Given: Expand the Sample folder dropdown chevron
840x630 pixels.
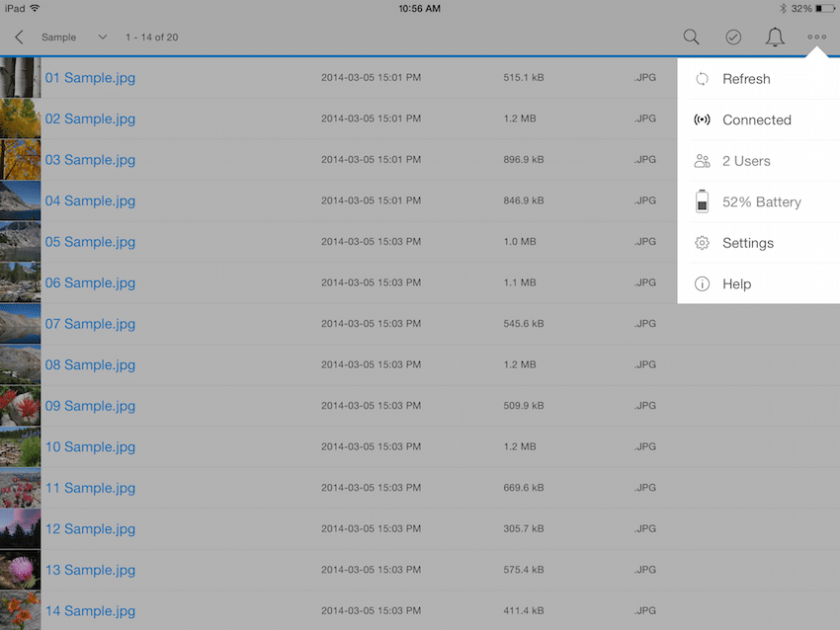Looking at the screenshot, I should [103, 37].
